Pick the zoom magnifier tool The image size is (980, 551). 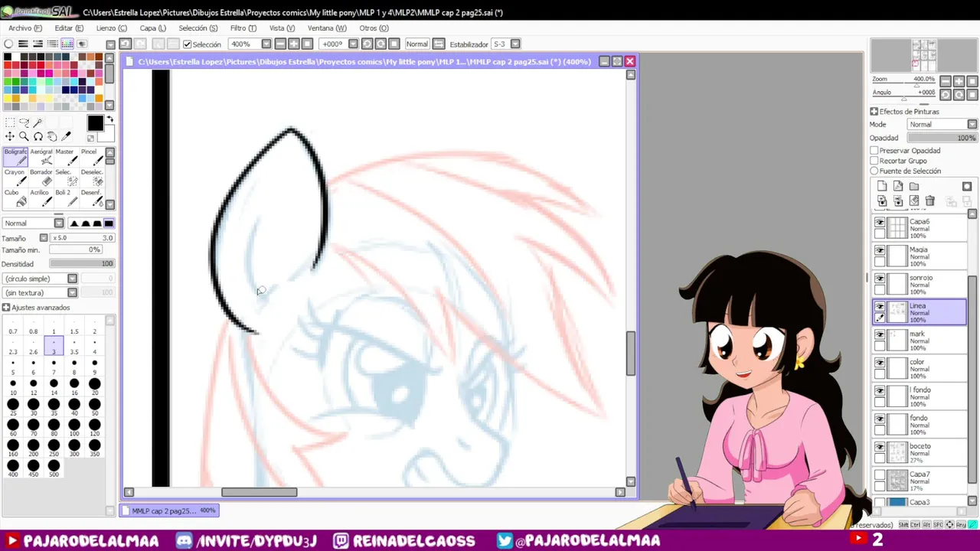(x=24, y=136)
